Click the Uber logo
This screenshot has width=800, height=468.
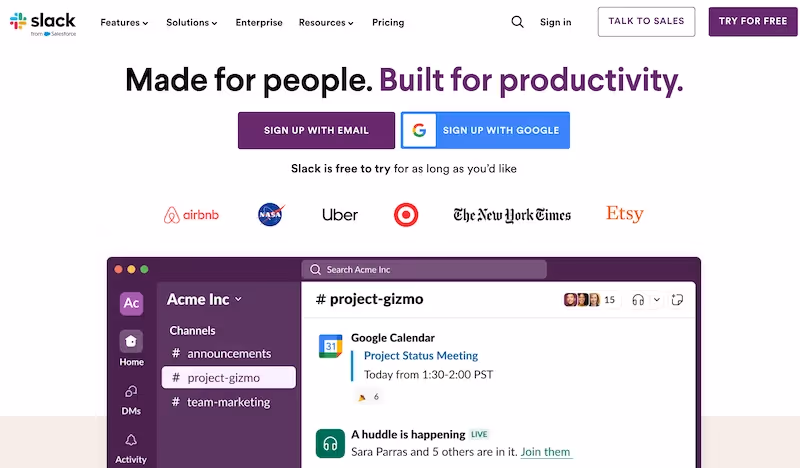[x=340, y=215]
